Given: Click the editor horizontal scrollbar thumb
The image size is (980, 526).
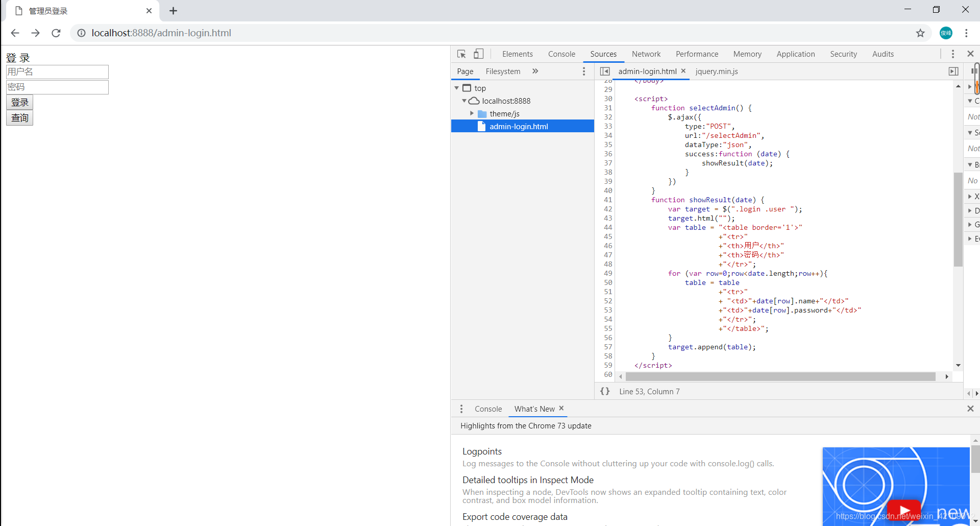Looking at the screenshot, I should [780, 377].
